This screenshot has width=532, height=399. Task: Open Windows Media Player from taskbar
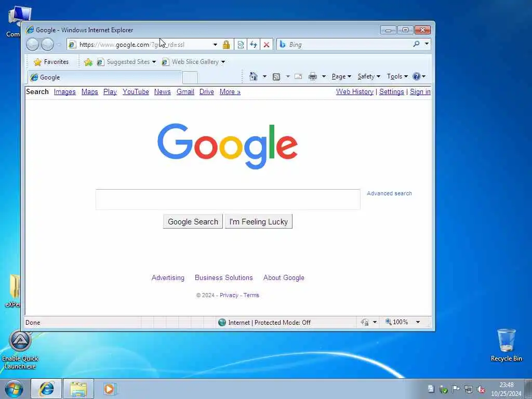tap(109, 389)
